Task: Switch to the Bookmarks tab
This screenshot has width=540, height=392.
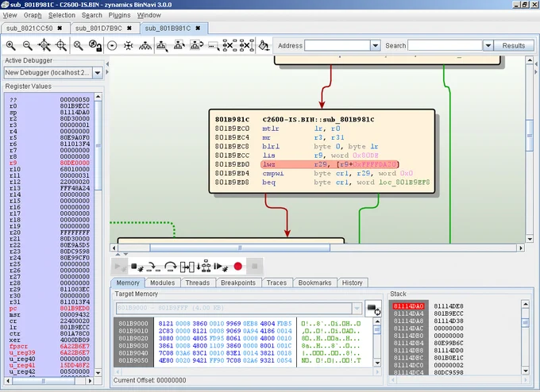Action: [x=314, y=282]
